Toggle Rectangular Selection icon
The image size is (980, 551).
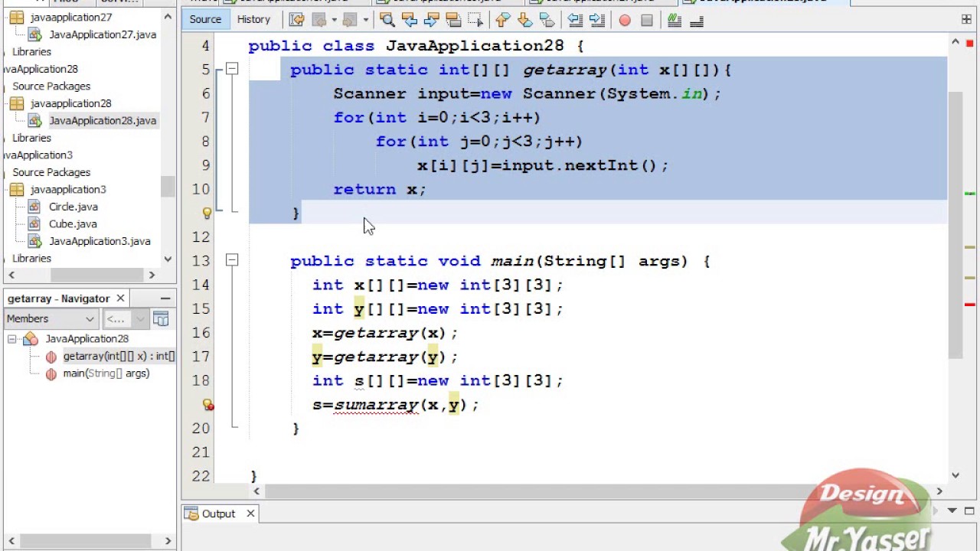pos(476,20)
